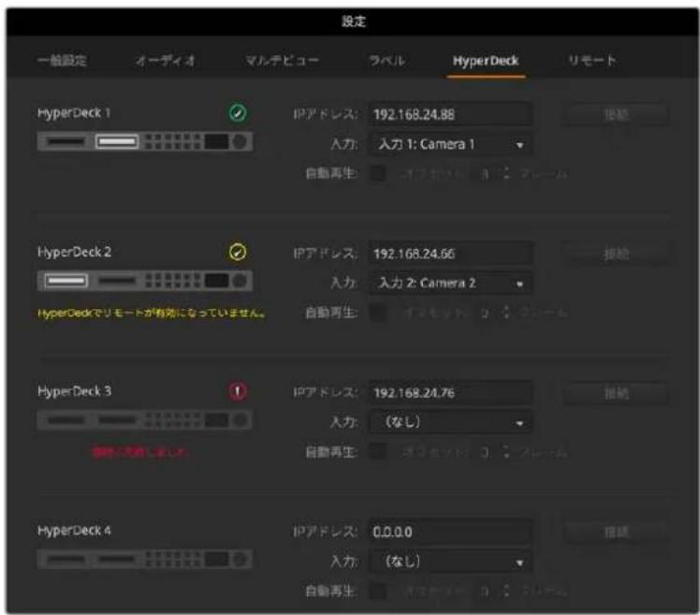This screenshot has height=615, width=700.
Task: Click the HyperDeck 3 device illustration
Action: [145, 419]
